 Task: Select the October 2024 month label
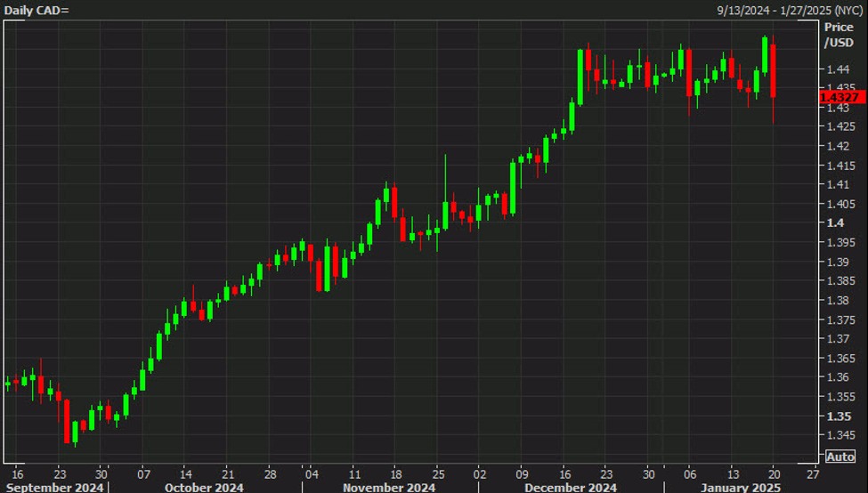click(x=202, y=487)
